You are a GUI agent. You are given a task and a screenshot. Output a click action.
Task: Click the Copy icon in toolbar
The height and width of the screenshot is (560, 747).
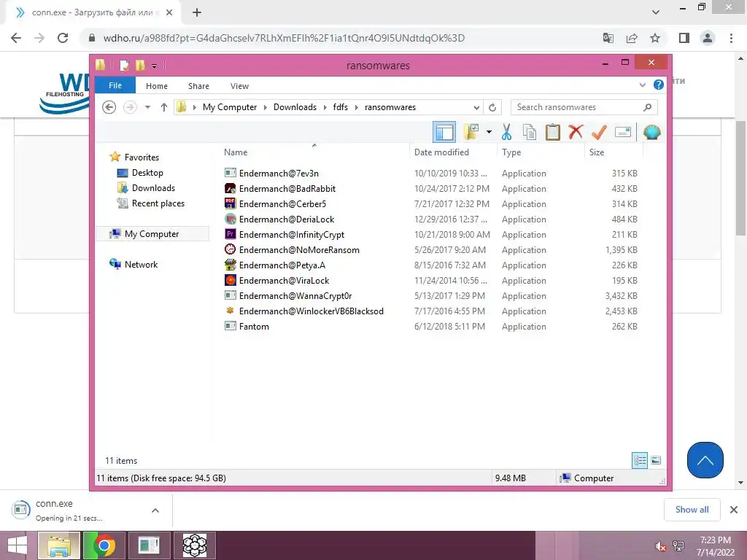[x=530, y=132]
